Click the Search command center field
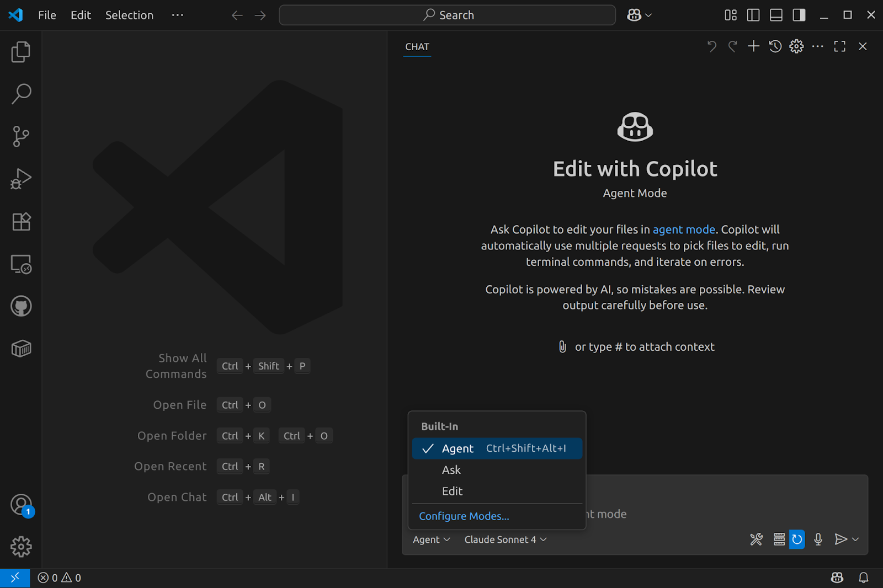 [x=447, y=15]
